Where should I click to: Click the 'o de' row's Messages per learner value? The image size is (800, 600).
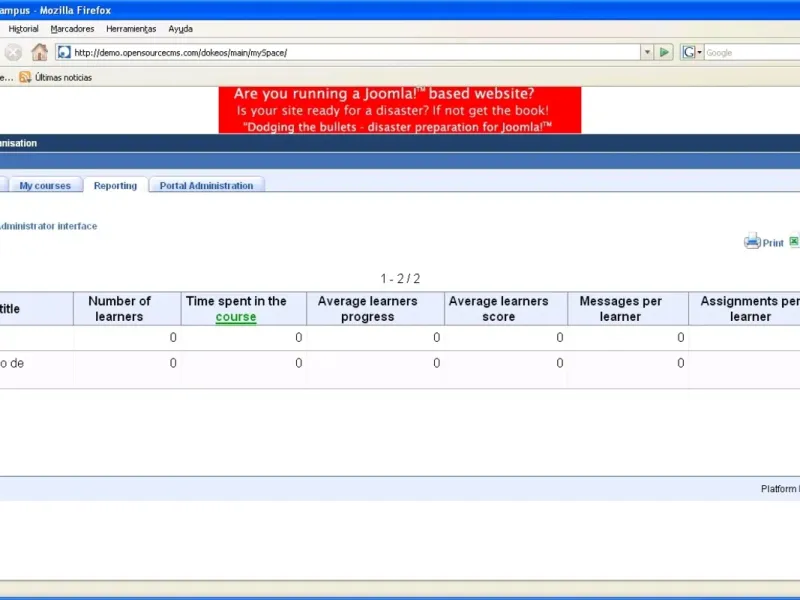[x=681, y=363]
